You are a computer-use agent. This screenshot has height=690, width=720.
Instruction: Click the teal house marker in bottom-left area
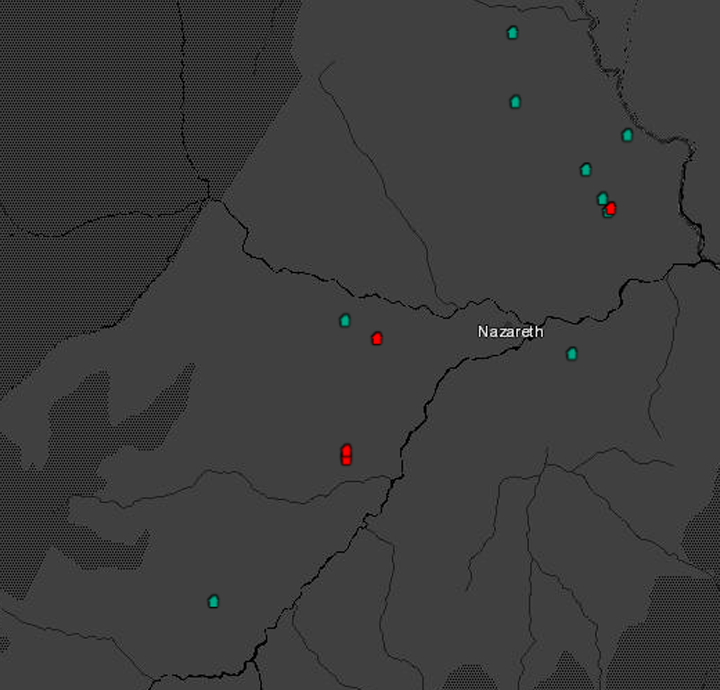[x=213, y=601]
